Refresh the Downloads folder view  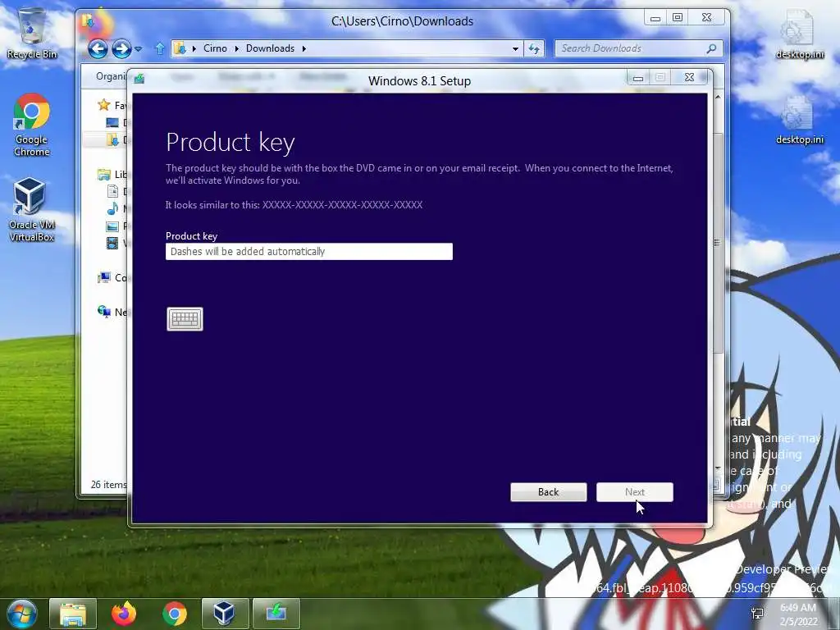click(534, 48)
